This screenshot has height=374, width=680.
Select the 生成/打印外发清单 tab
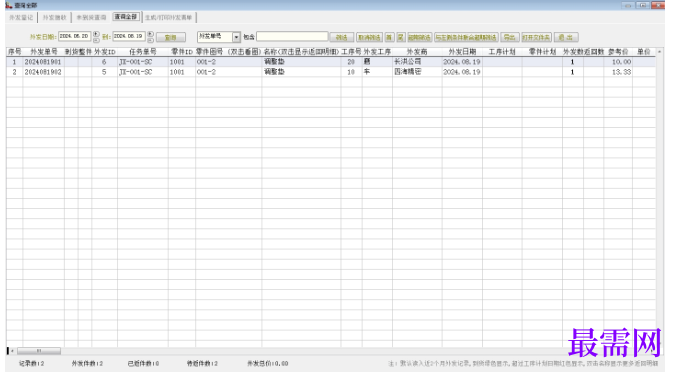pos(169,17)
